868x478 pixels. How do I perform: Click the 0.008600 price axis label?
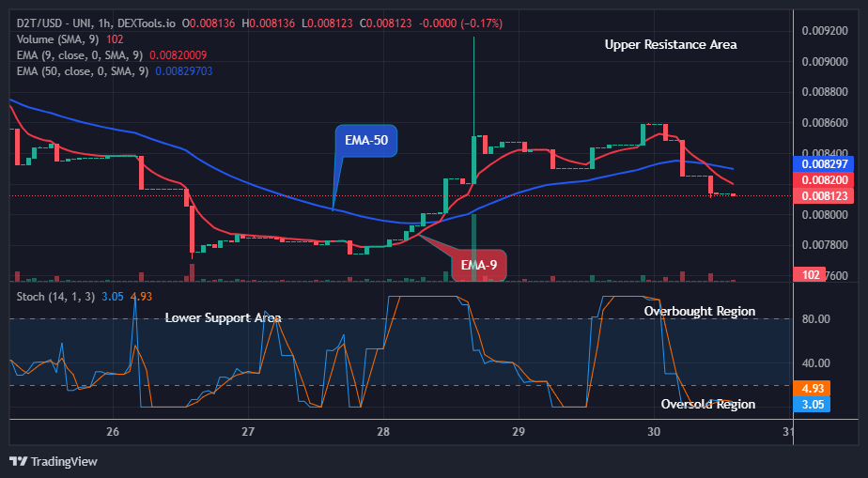tap(825, 122)
